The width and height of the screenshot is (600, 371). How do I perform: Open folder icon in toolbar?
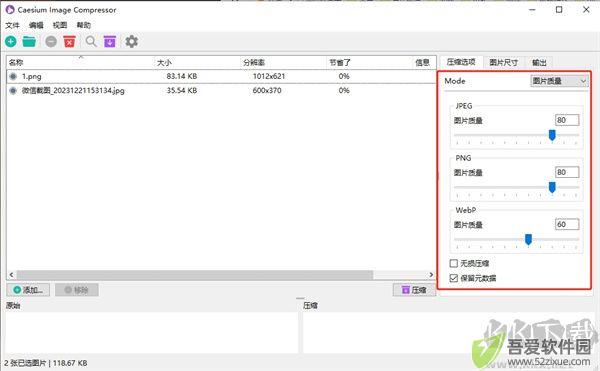[29, 41]
